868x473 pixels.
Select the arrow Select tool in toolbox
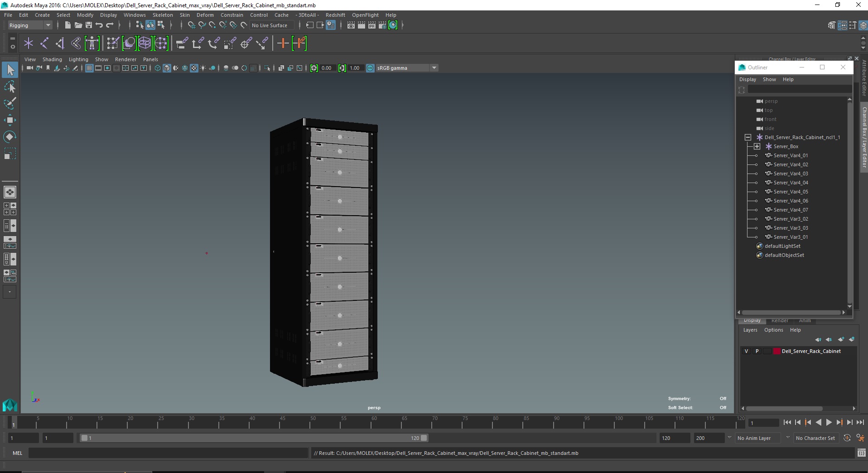tap(10, 70)
